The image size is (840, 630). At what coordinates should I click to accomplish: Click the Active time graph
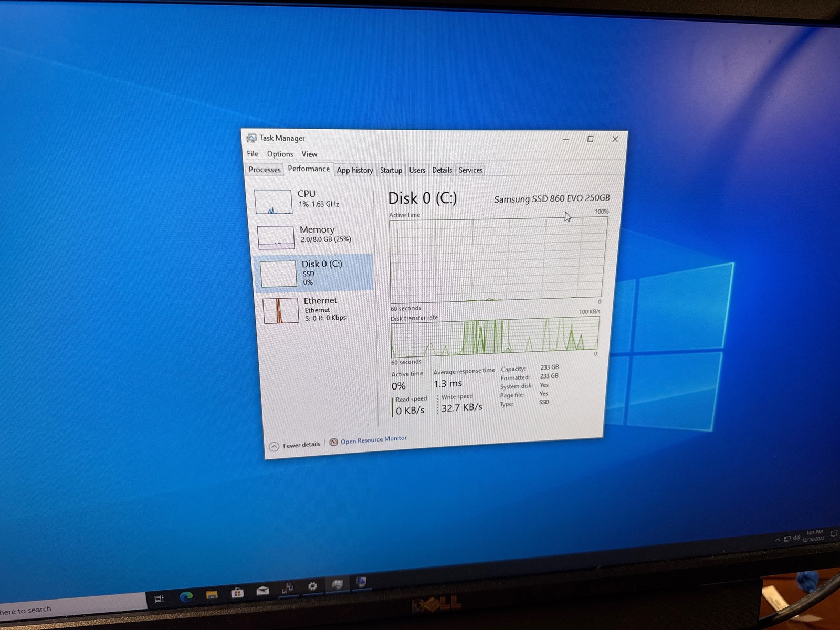[x=498, y=260]
